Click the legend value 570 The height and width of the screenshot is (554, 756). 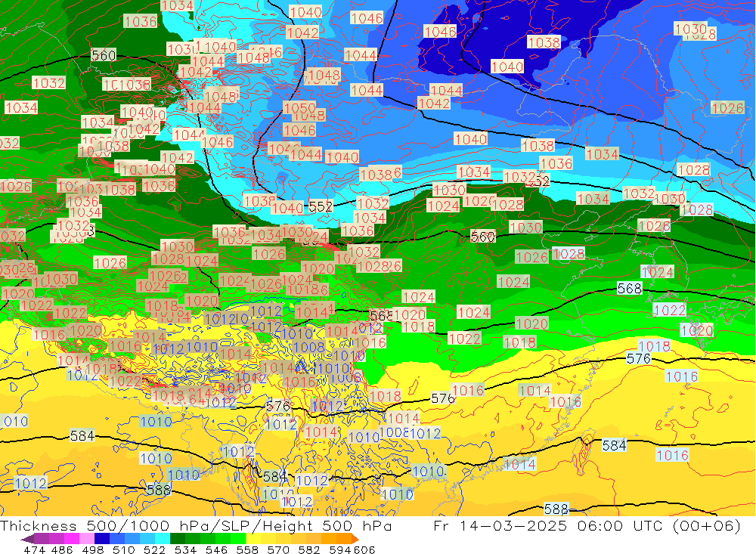click(278, 549)
